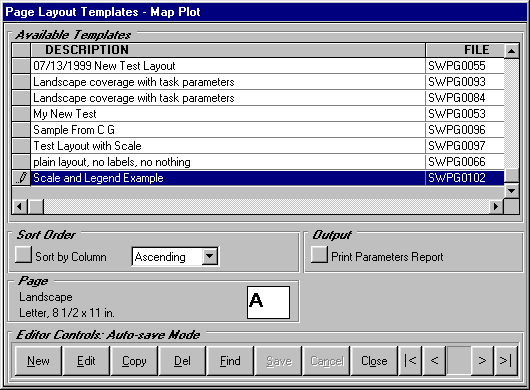This screenshot has width=530, height=390.
Task: Click the pencil edit row selector icon
Action: click(x=21, y=178)
